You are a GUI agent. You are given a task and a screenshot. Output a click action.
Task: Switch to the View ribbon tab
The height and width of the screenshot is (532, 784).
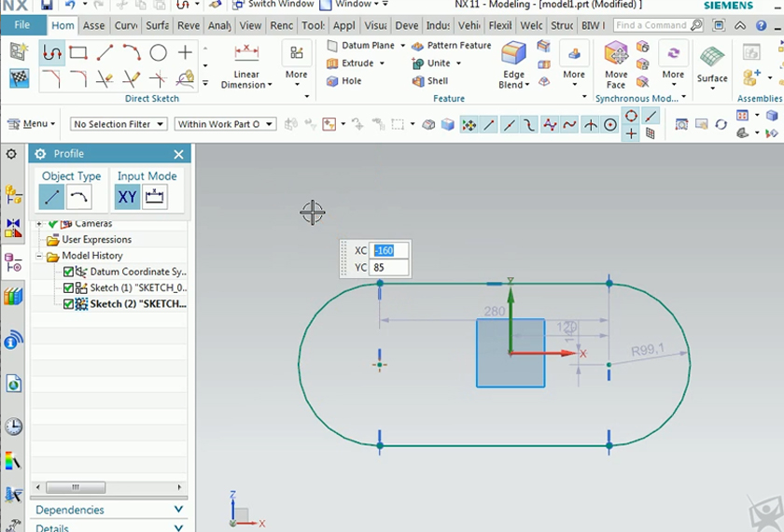[250, 26]
